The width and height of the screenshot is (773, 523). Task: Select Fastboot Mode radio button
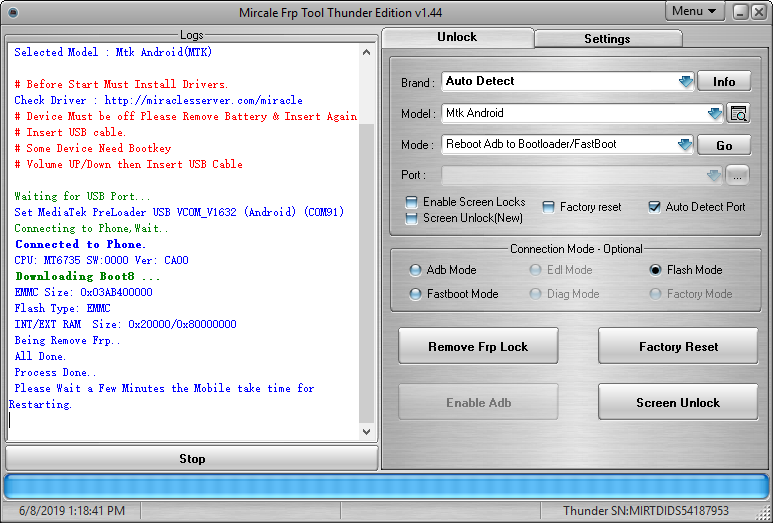coord(415,294)
